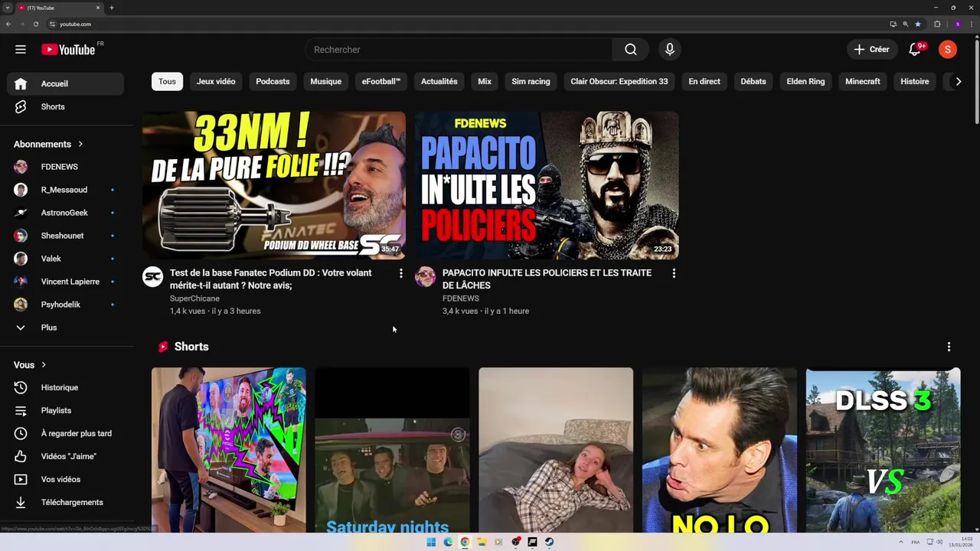Open a new browser tab
This screenshot has height=551, width=980.
pyautogui.click(x=112, y=8)
